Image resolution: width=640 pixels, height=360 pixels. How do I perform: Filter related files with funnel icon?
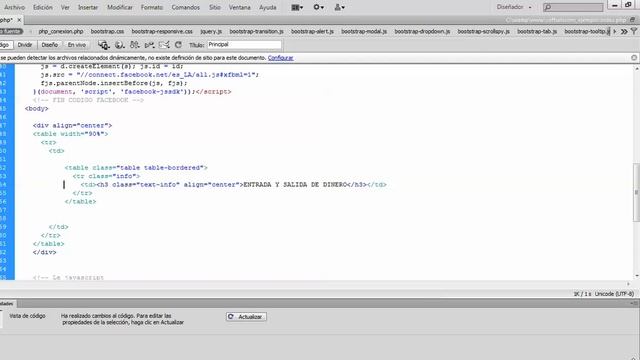coord(634,31)
